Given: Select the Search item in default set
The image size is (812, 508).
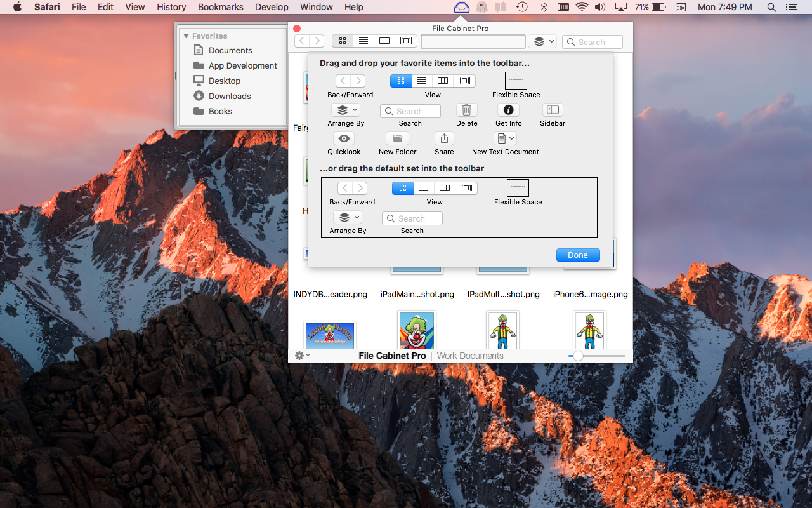Looking at the screenshot, I should click(x=412, y=218).
